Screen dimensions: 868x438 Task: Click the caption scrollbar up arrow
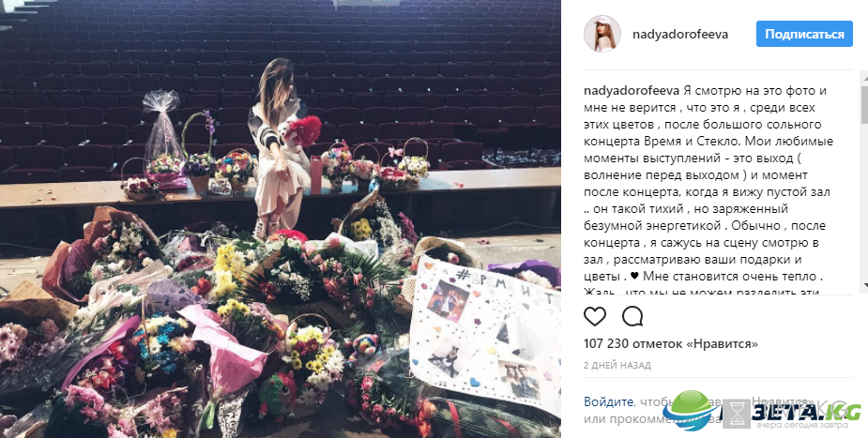(x=863, y=77)
